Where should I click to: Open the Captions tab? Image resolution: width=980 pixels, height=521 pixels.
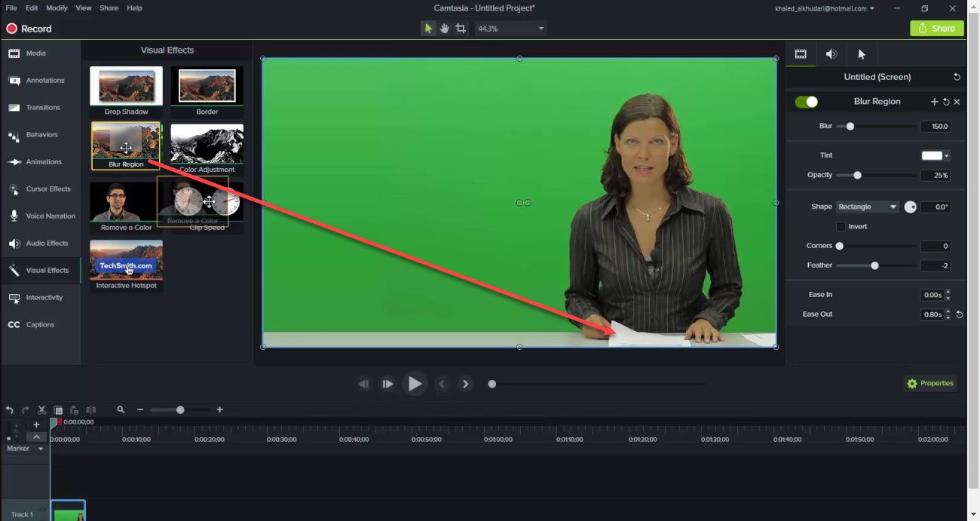pos(40,325)
